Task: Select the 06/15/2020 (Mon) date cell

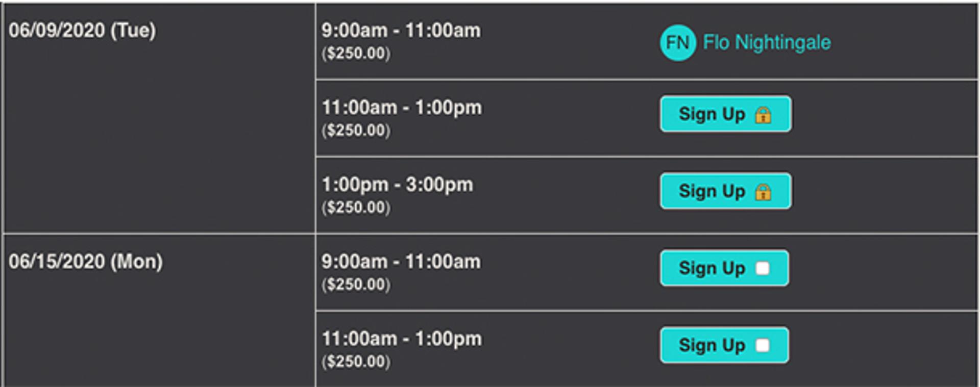Action: [159, 311]
